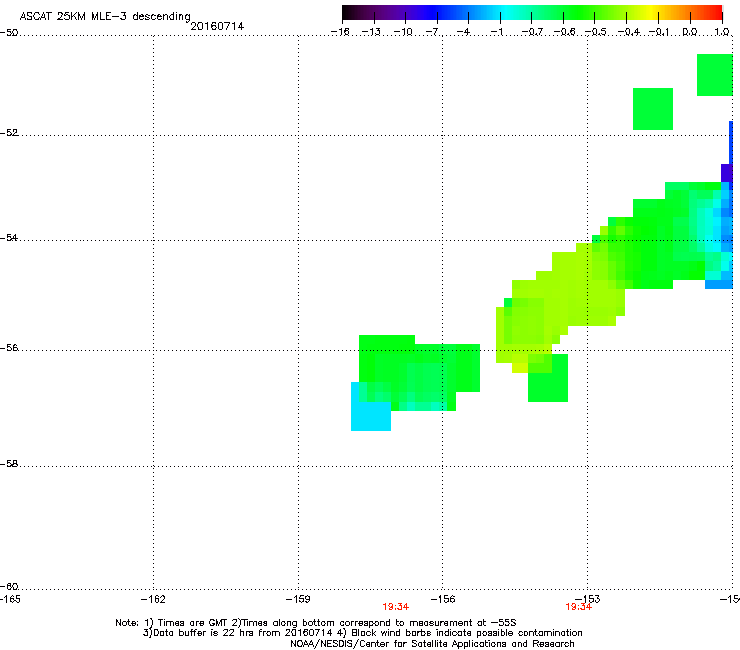The height and width of the screenshot is (650, 740).
Task: Click the -54 latitude axis label
Action: 9,237
